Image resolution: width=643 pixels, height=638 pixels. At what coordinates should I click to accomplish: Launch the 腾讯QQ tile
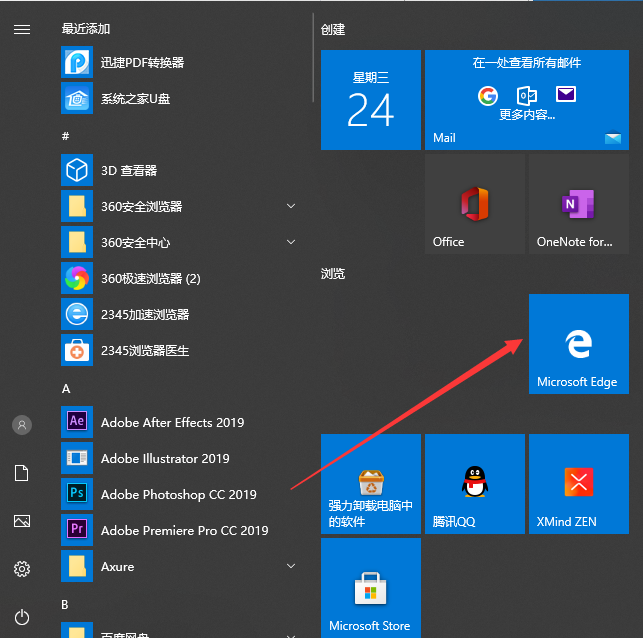[475, 484]
